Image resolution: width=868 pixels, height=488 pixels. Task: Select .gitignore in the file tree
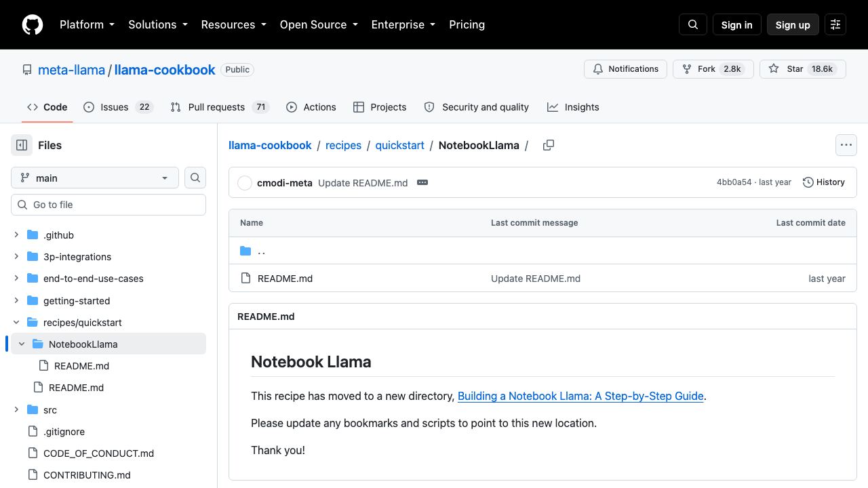tap(64, 432)
